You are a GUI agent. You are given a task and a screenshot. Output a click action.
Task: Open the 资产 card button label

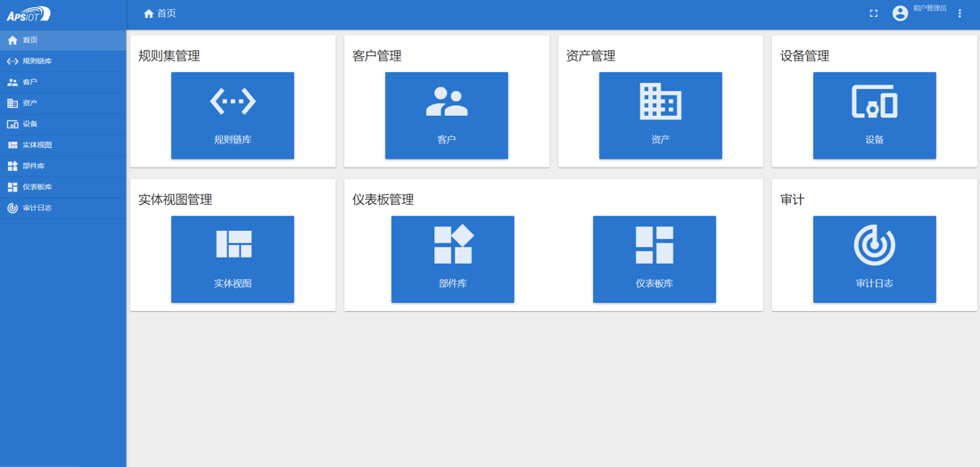tap(661, 140)
